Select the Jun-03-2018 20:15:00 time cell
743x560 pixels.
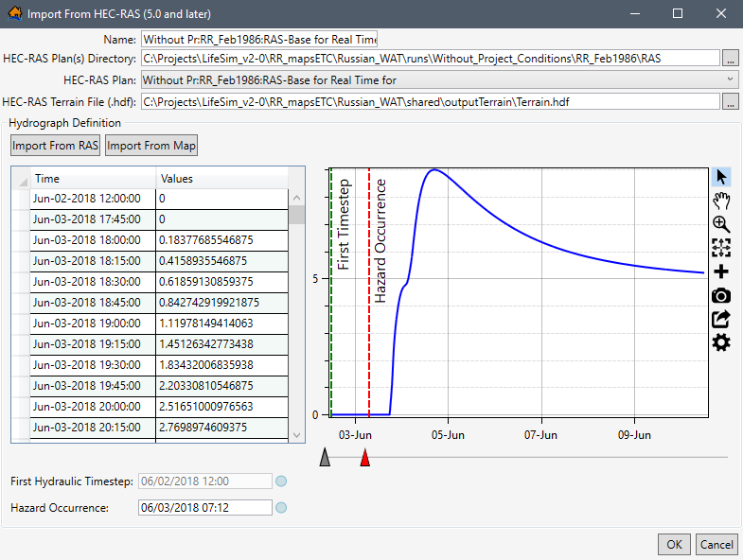coord(93,428)
